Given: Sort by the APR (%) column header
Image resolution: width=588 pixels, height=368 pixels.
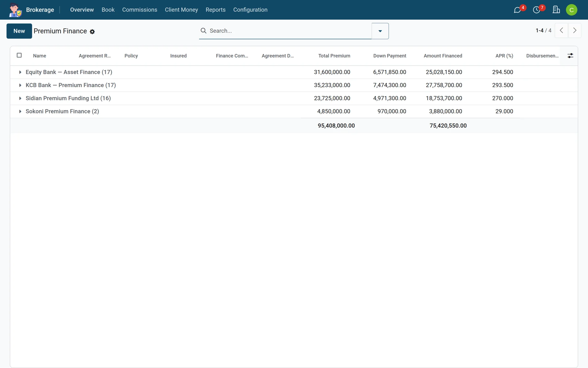Looking at the screenshot, I should 504,56.
